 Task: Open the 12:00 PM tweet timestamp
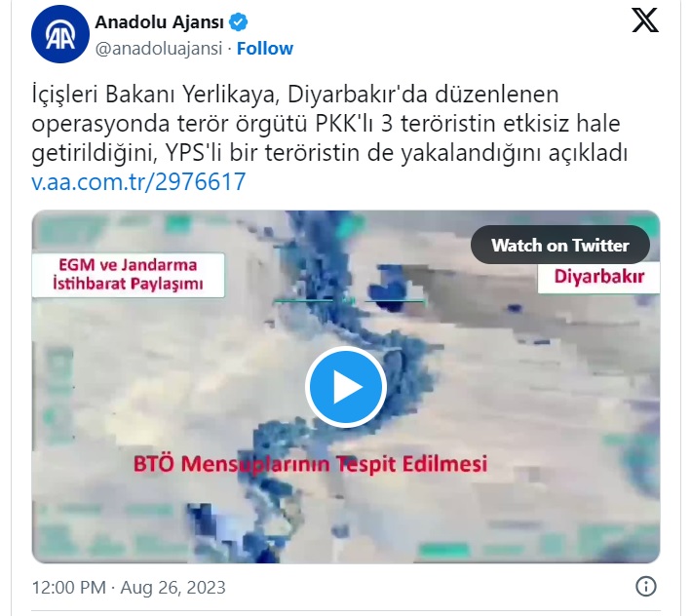click(69, 588)
